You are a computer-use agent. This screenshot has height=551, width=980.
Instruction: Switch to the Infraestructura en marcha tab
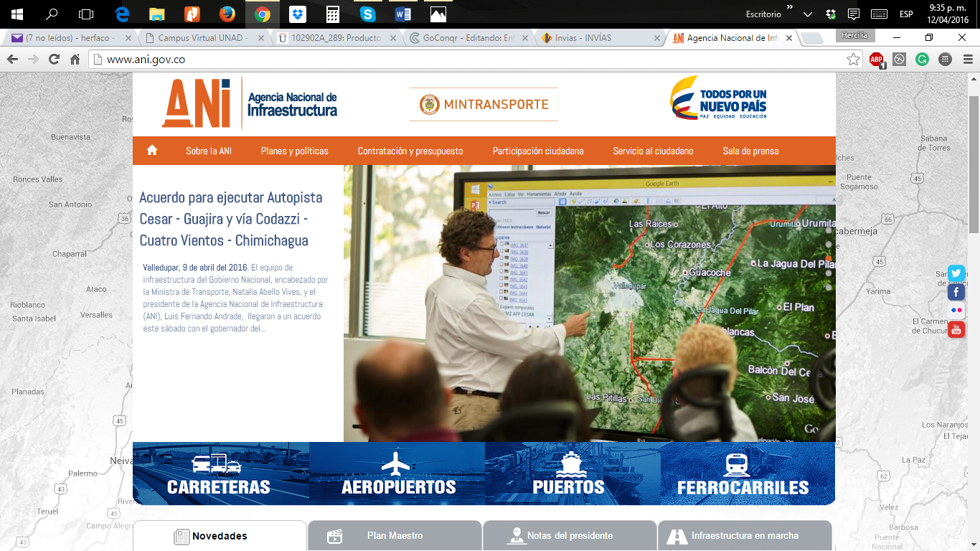click(745, 536)
